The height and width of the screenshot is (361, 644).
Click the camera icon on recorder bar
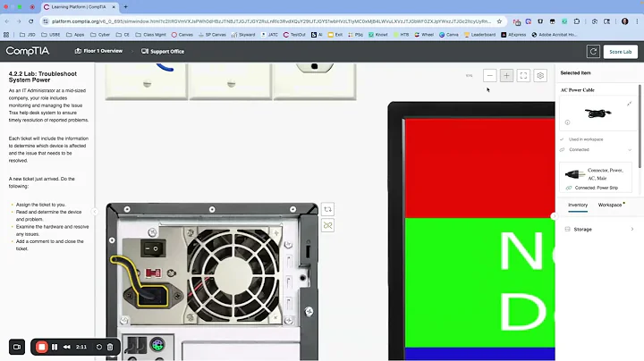(x=17, y=347)
